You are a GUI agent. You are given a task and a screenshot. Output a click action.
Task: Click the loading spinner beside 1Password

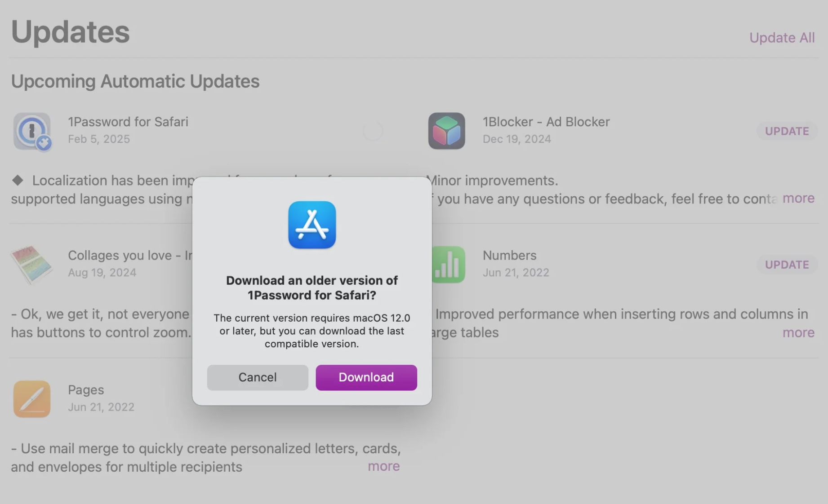(373, 131)
